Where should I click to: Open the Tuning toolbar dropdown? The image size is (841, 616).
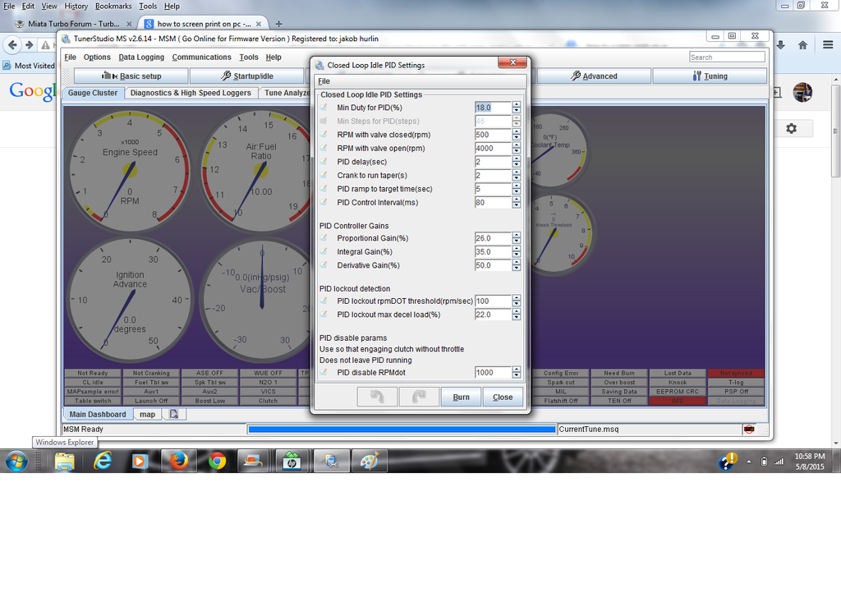710,76
